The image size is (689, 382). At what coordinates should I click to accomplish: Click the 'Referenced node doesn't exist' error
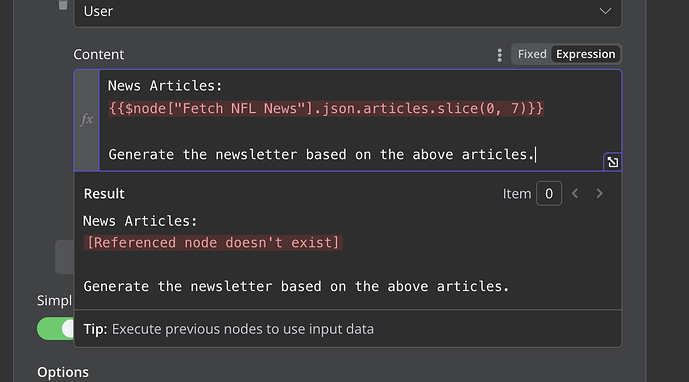(213, 243)
